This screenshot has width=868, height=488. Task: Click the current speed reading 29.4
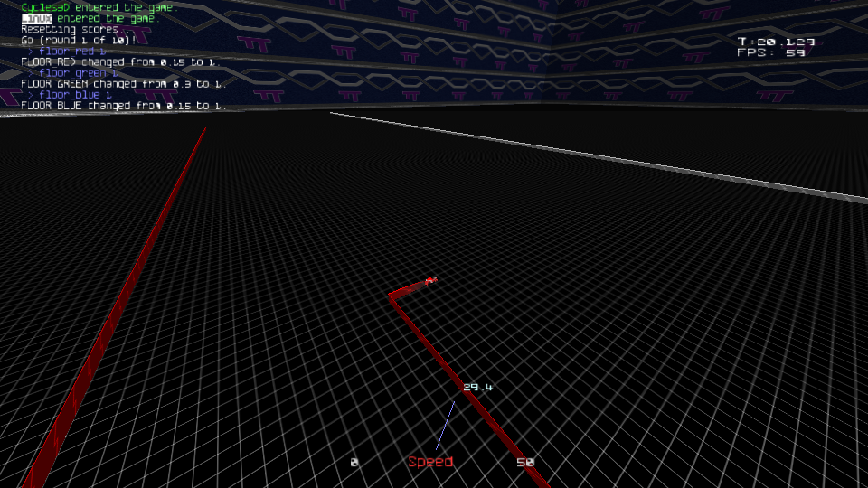coord(478,388)
